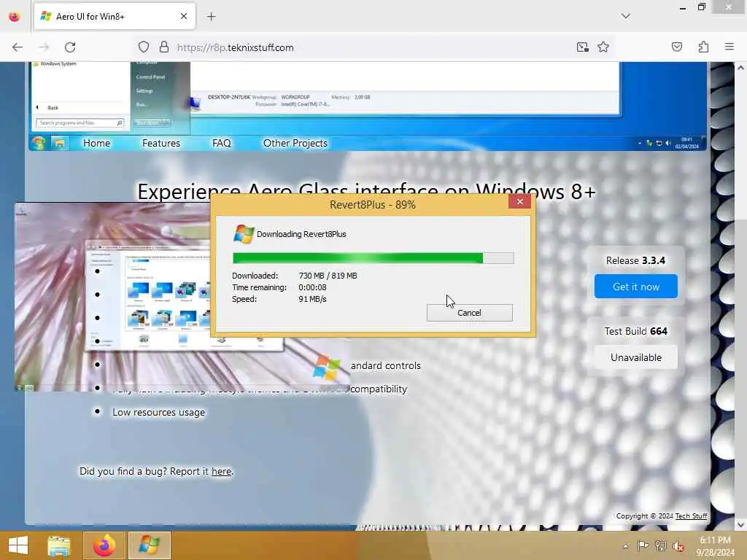This screenshot has width=747, height=560.
Task: Reload the current page
Action: [70, 47]
